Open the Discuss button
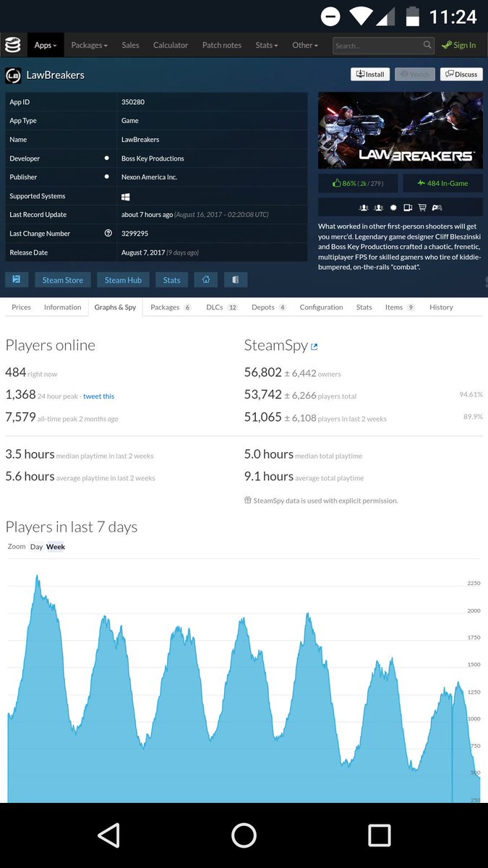The height and width of the screenshot is (868, 488). (x=461, y=74)
